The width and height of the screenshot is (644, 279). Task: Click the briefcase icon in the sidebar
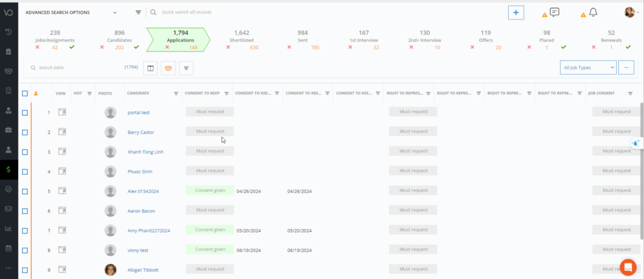(8, 130)
